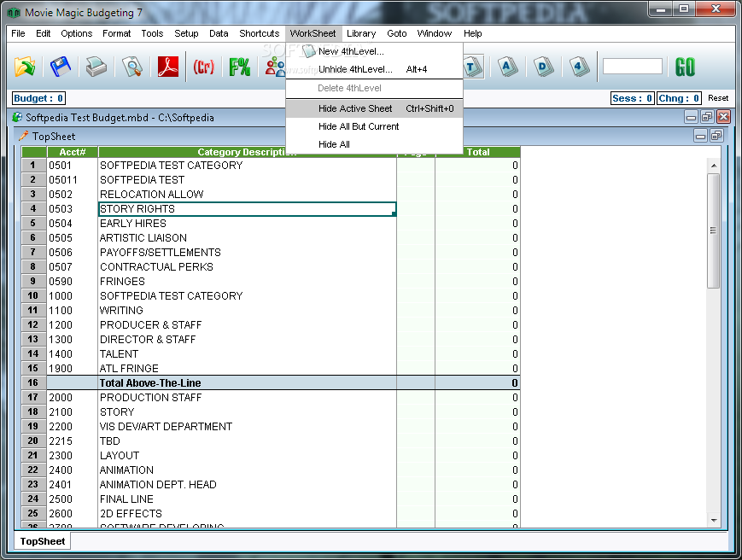Click scrollbar down arrow in TopSheet
The height and width of the screenshot is (560, 742).
click(x=714, y=520)
